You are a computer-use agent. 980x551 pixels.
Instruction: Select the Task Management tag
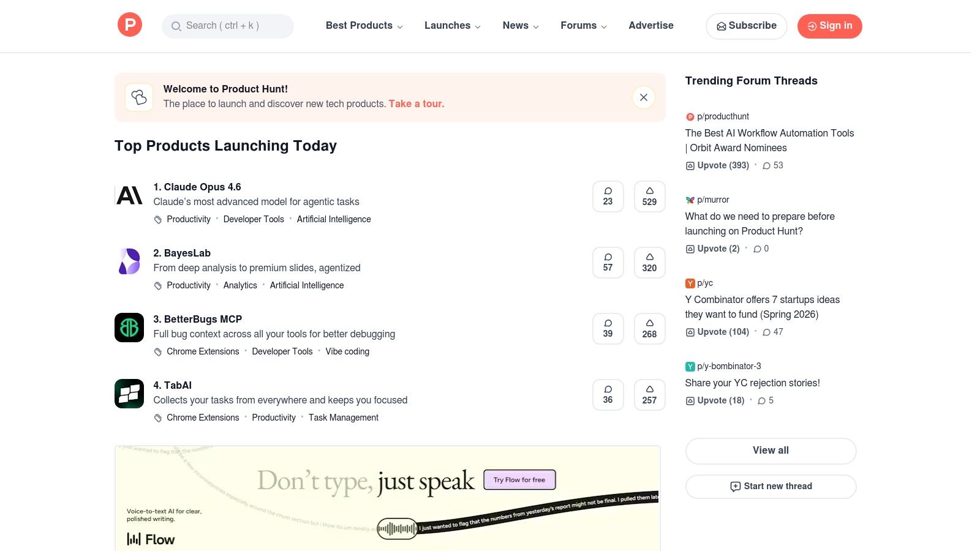pos(344,418)
